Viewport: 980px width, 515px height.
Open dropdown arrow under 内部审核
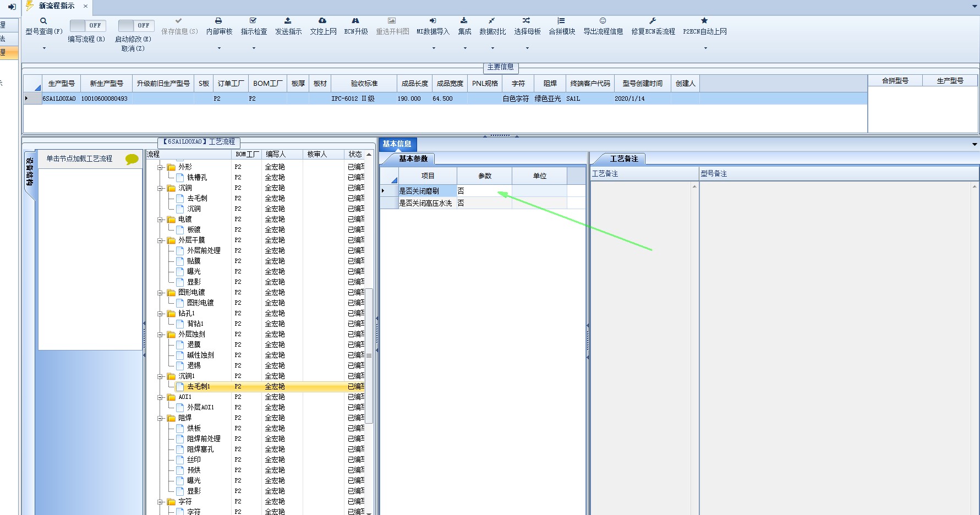(x=219, y=48)
